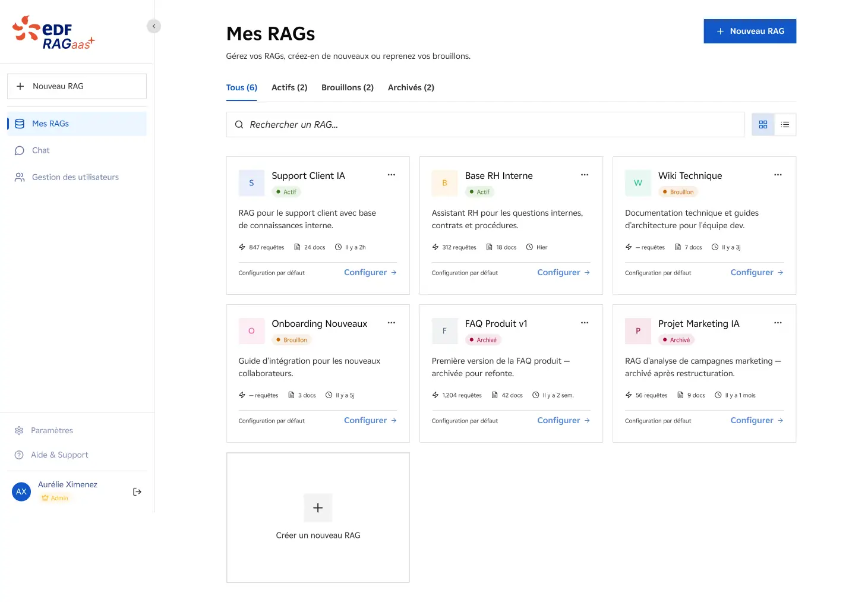The height and width of the screenshot is (602, 868).
Task: Configure the Support Client IA RAG
Action: coord(370,272)
